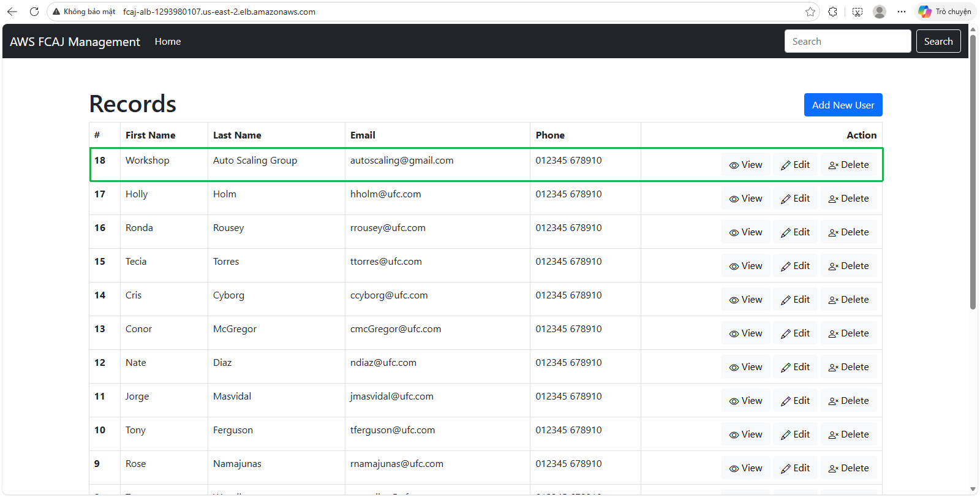
Task: Delete Holly Holm record
Action: click(x=848, y=199)
